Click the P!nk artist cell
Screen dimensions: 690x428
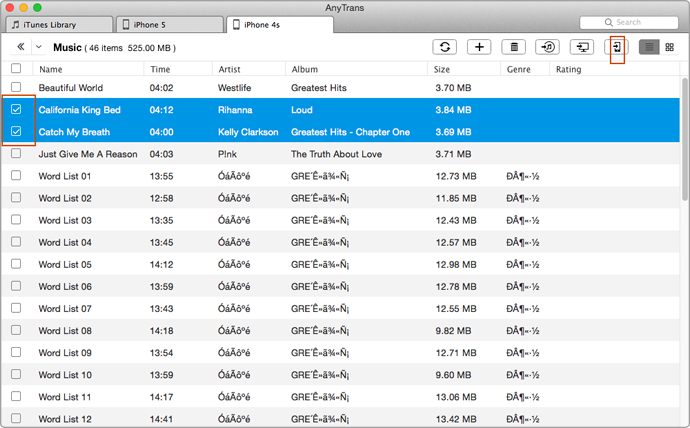coord(227,154)
